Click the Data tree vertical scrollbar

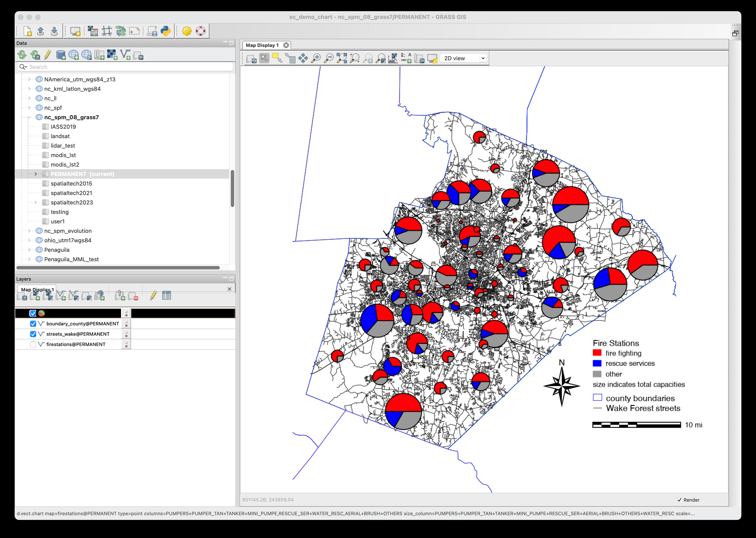coord(232,189)
